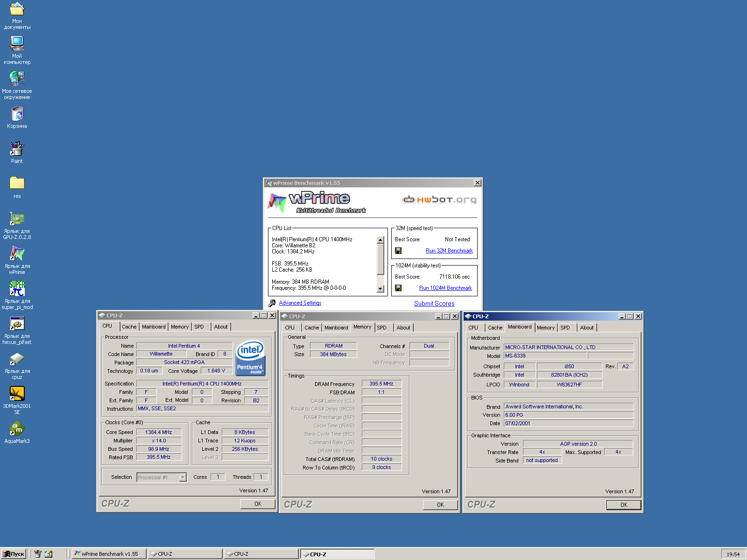
Task: Switch to the Memory tab in the left CPU-Z window
Action: 180,327
